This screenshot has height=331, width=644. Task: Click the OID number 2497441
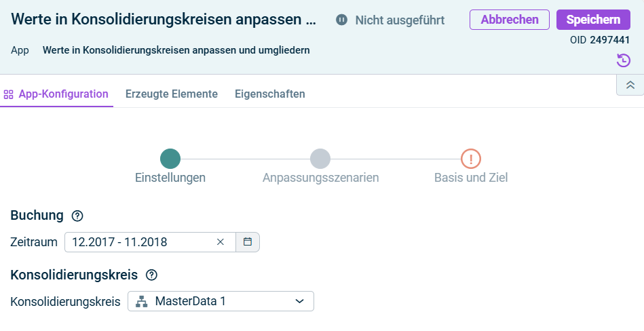click(609, 40)
